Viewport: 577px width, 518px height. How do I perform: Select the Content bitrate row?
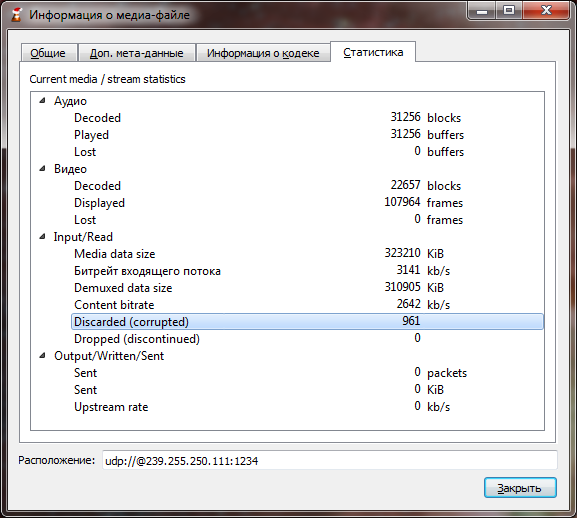point(307,304)
